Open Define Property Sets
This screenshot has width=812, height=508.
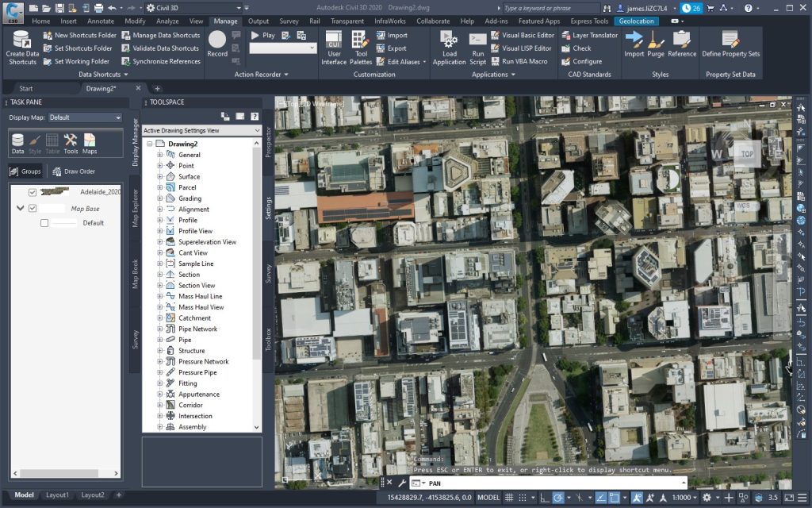coord(730,41)
